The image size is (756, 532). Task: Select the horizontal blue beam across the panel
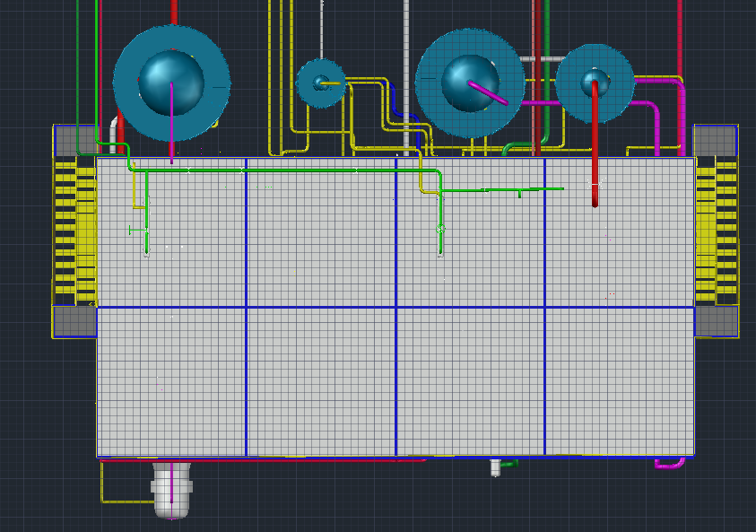coord(395,307)
